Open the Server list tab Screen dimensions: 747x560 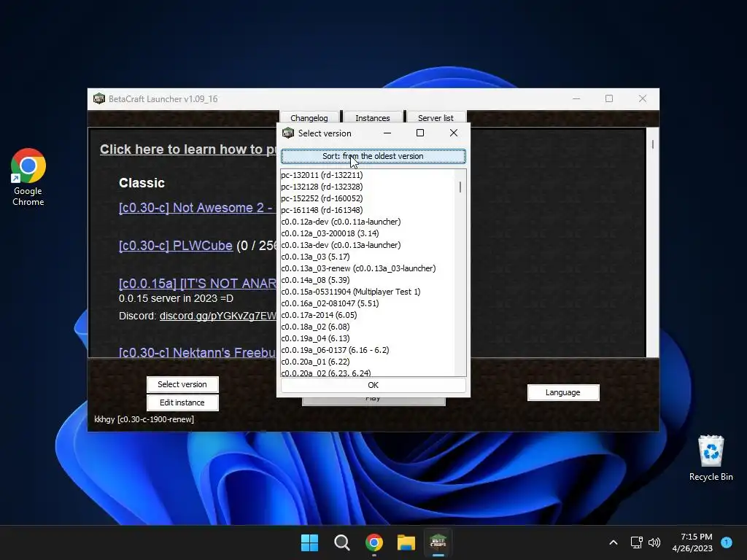(x=436, y=117)
